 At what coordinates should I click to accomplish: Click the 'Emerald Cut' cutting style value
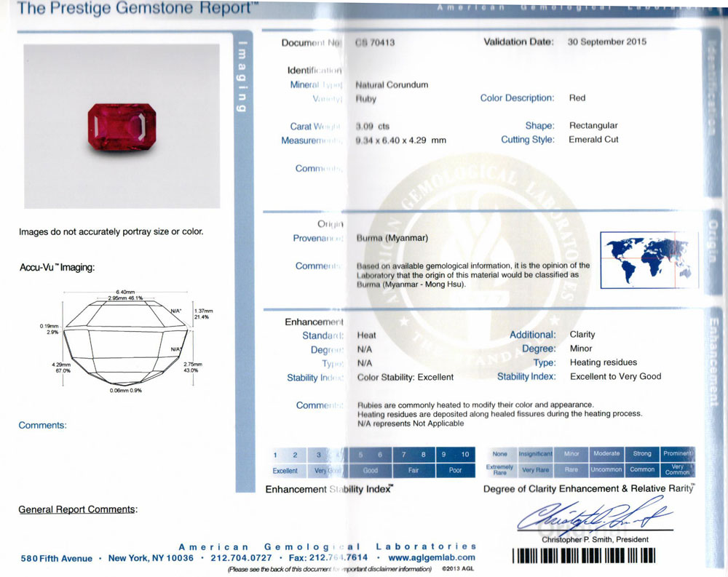[593, 140]
